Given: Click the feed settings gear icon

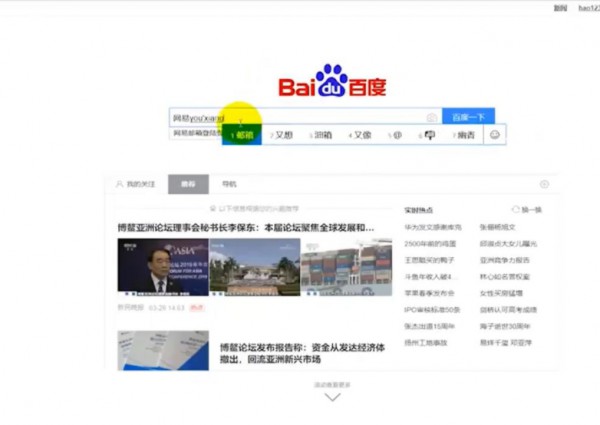Looking at the screenshot, I should [x=544, y=184].
